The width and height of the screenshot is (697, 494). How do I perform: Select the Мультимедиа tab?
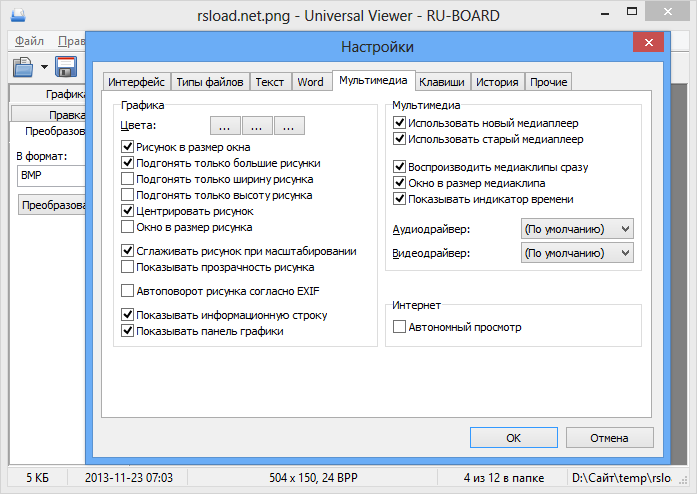(x=373, y=80)
